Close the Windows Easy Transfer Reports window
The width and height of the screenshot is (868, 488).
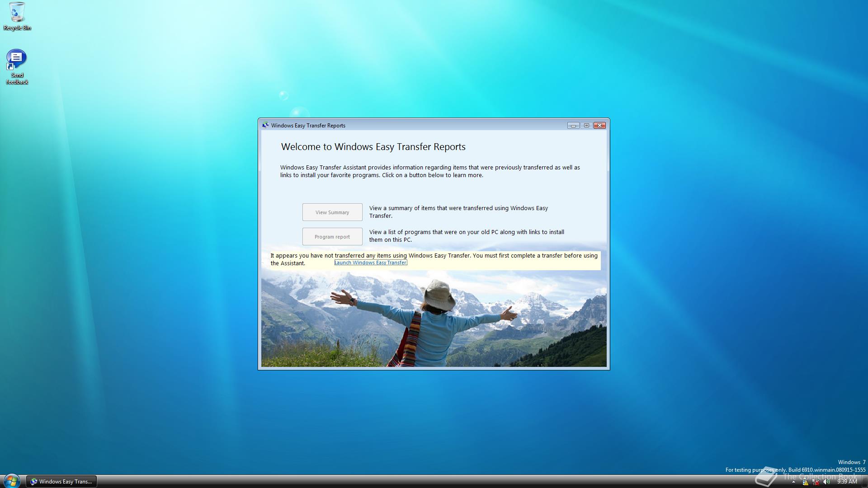pos(599,126)
